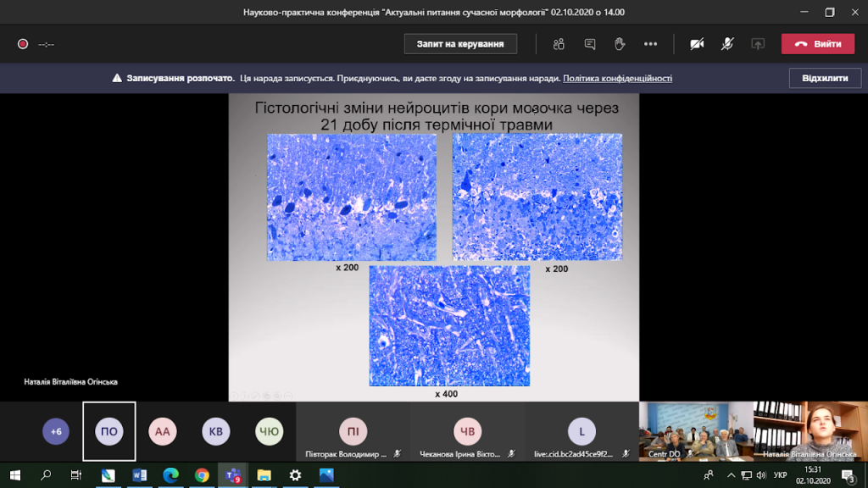This screenshot has width=868, height=488.
Task: Expand the +6 more participants bubble
Action: point(56,431)
